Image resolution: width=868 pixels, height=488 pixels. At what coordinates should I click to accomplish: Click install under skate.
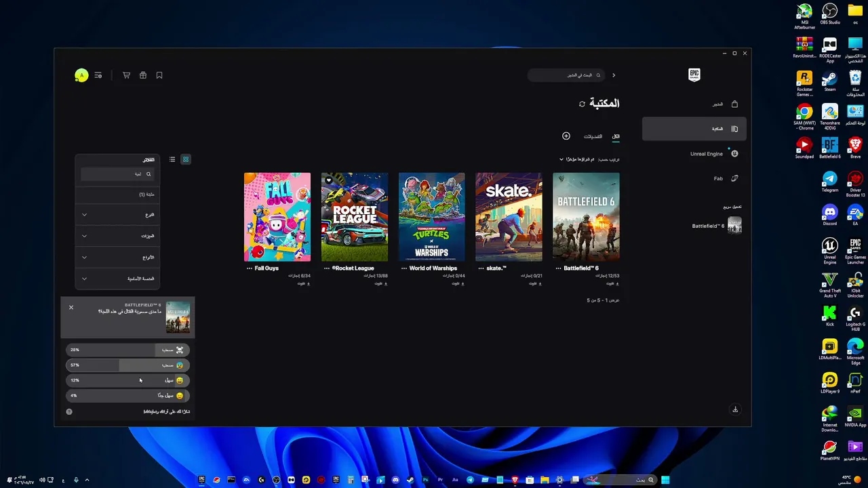click(x=535, y=283)
